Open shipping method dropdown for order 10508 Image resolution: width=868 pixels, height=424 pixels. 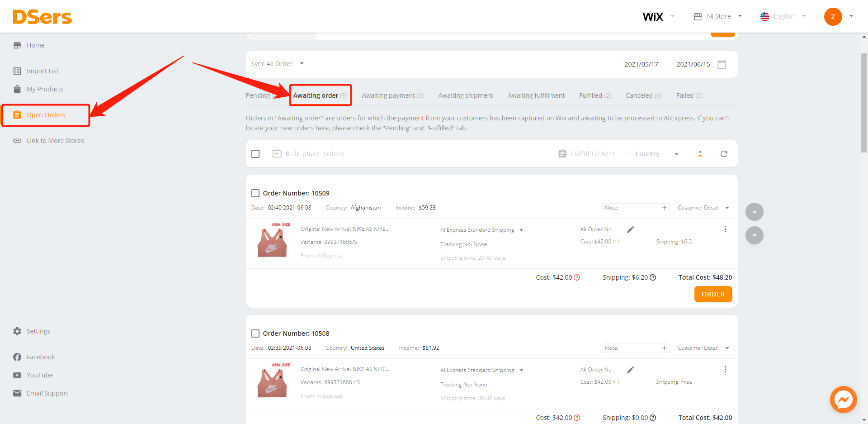(482, 370)
